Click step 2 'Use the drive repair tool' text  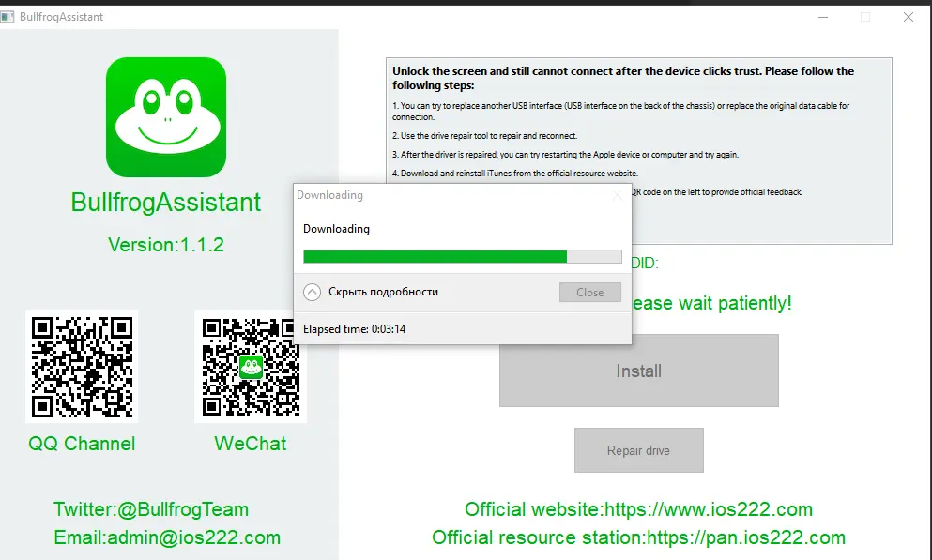coord(484,136)
